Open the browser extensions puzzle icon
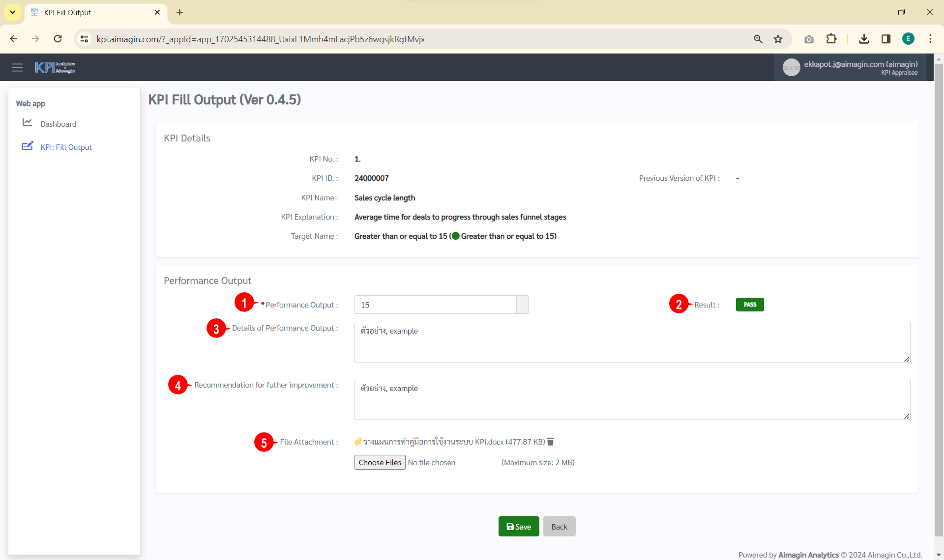This screenshot has width=944, height=560. 831,39
